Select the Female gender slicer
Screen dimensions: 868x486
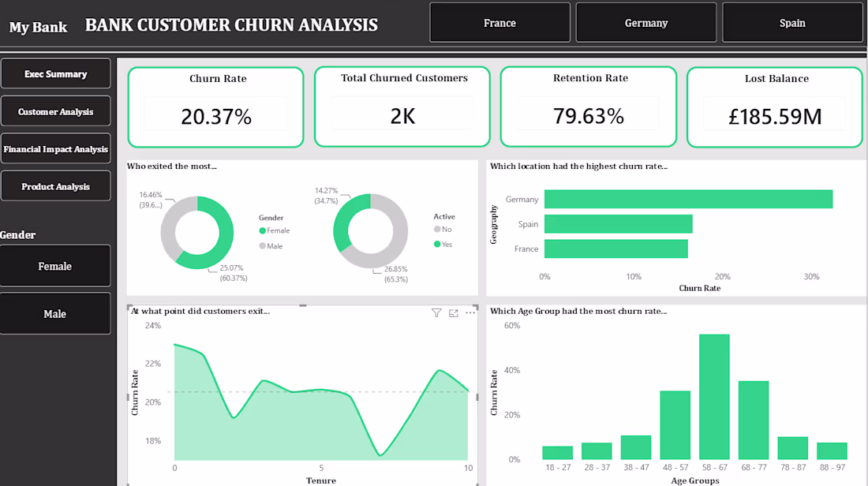54,266
